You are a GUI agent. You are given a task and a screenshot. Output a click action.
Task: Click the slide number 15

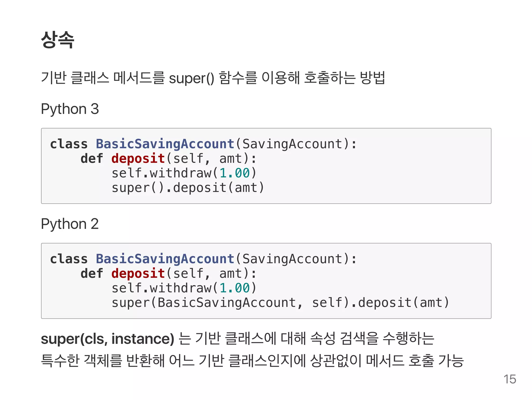(x=510, y=379)
